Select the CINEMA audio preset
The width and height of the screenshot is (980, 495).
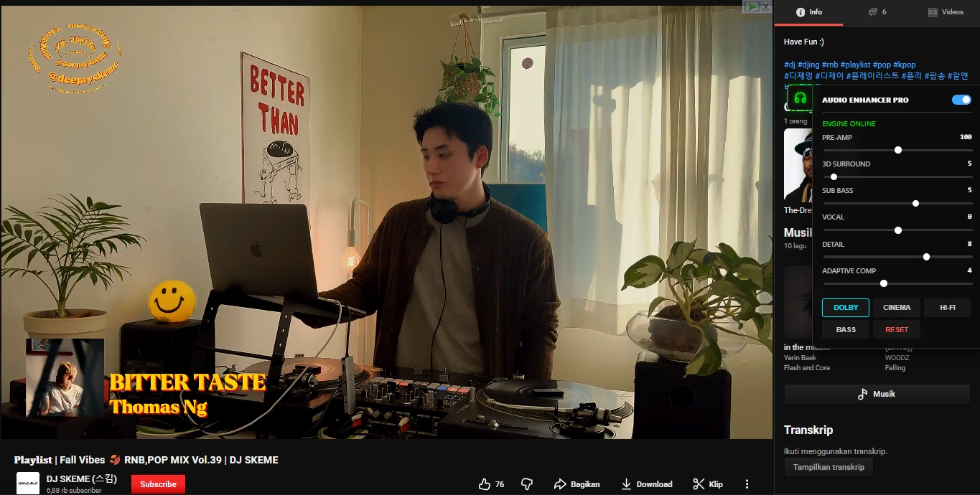pyautogui.click(x=895, y=307)
